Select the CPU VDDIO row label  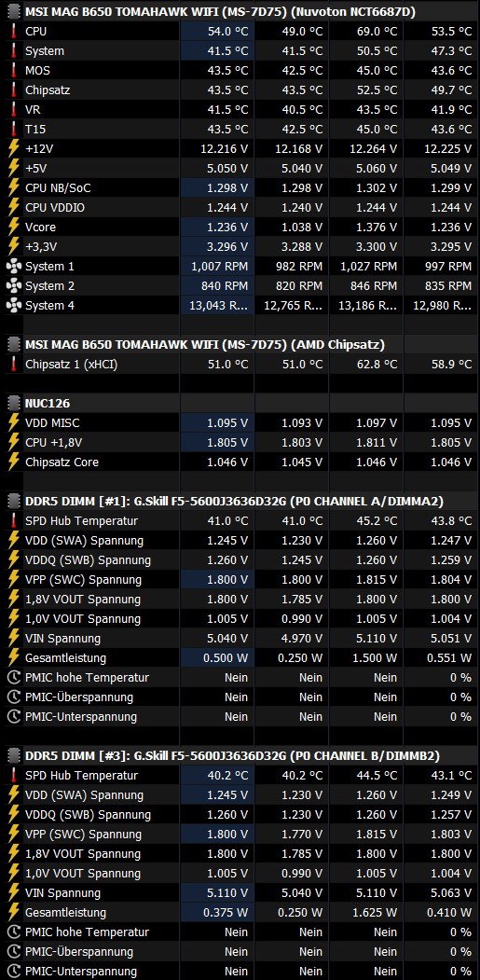tap(55, 208)
